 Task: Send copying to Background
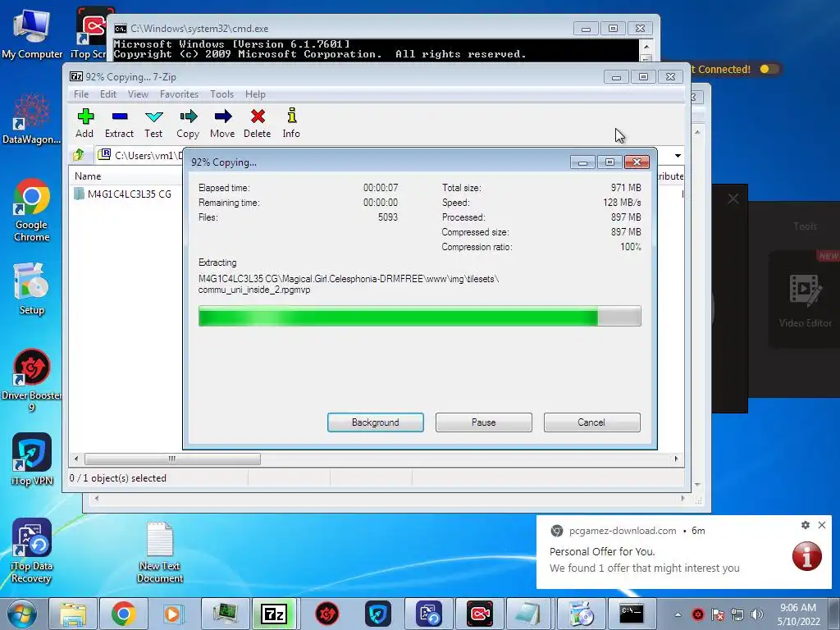pyautogui.click(x=376, y=422)
